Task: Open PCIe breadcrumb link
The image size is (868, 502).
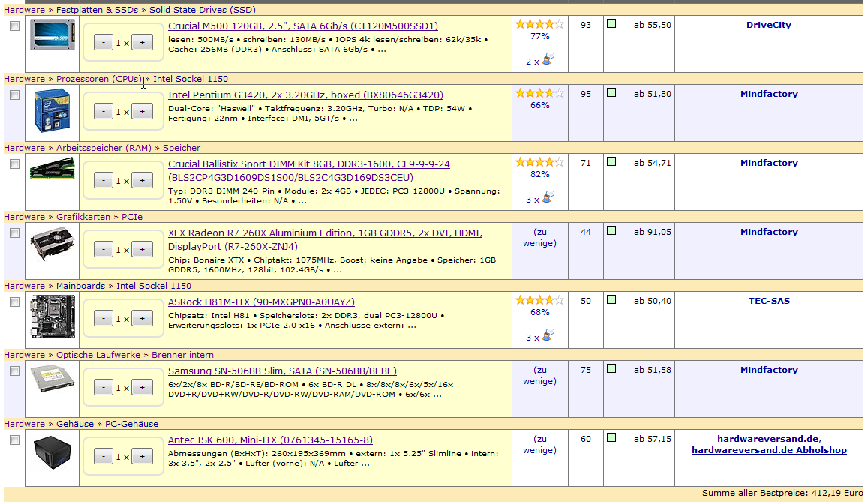Action: click(x=132, y=217)
